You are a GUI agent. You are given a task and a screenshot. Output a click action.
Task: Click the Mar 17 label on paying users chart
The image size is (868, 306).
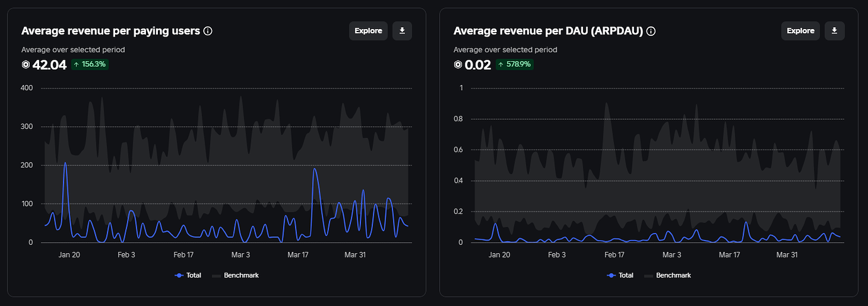point(299,254)
